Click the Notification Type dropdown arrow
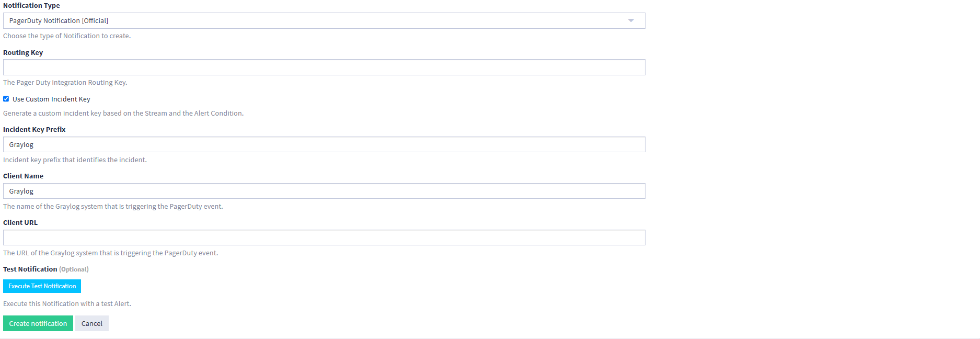 click(631, 21)
